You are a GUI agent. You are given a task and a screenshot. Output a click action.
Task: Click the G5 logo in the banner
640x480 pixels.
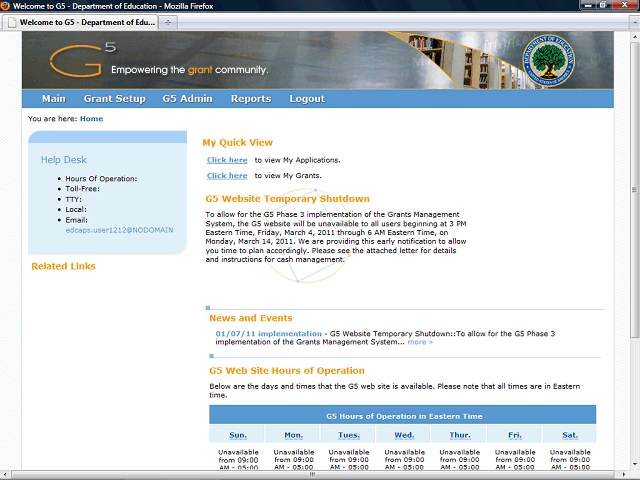pyautogui.click(x=78, y=62)
